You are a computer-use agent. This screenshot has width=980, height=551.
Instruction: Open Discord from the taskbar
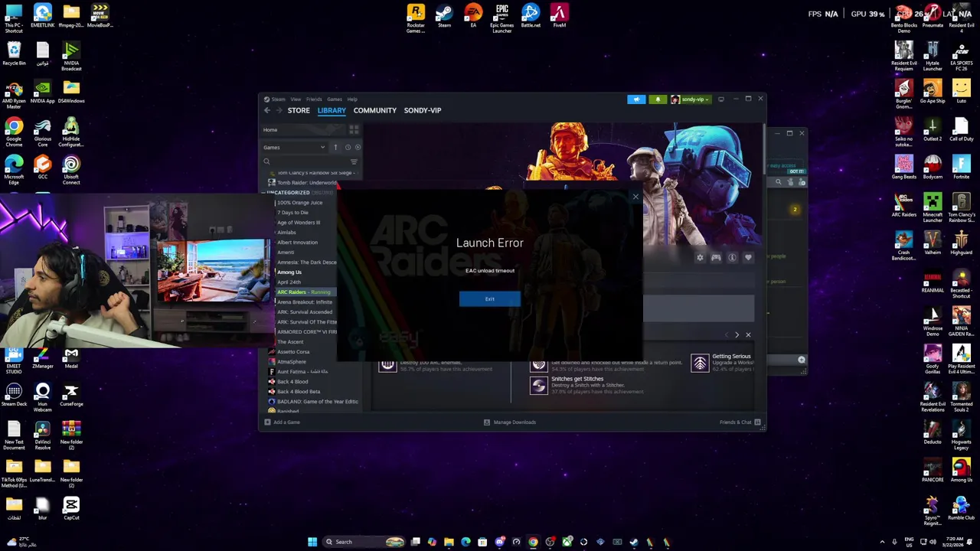tap(499, 542)
